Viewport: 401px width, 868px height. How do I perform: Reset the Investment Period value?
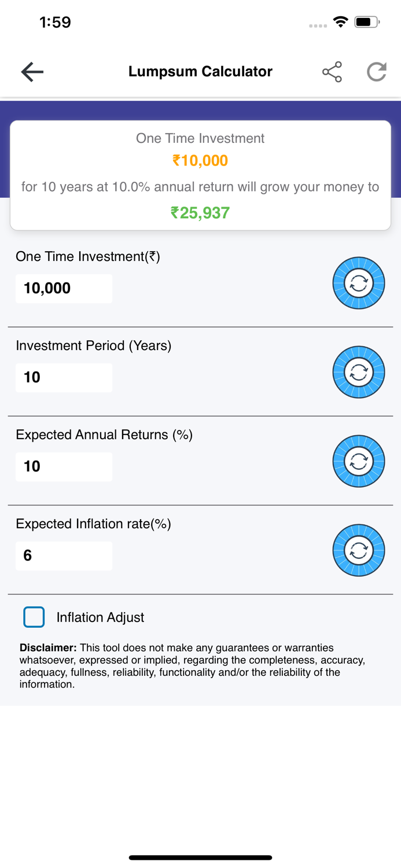tap(358, 372)
